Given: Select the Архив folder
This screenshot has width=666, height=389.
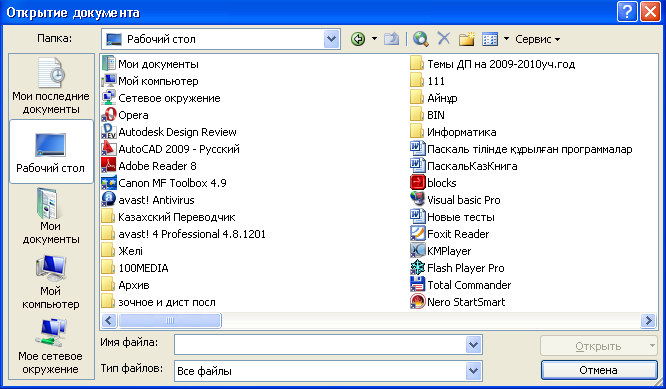Looking at the screenshot, I should (126, 285).
